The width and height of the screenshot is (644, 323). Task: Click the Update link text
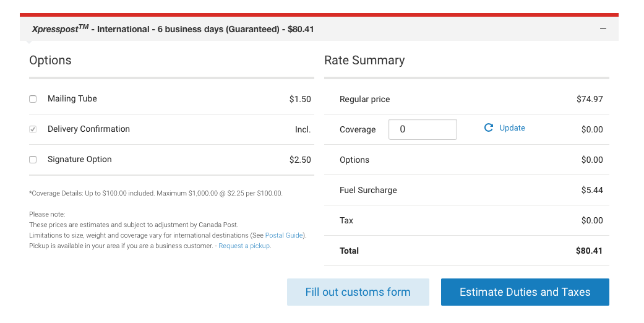512,128
